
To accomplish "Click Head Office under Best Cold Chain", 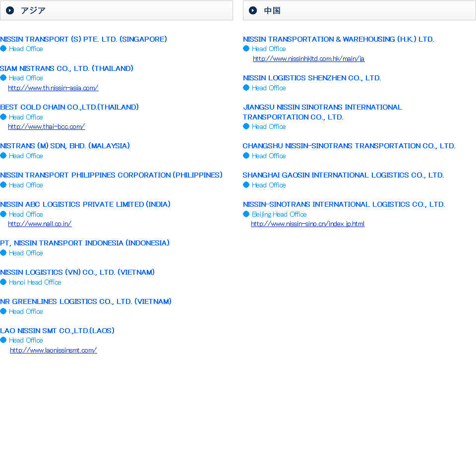I will click(x=26, y=117).
